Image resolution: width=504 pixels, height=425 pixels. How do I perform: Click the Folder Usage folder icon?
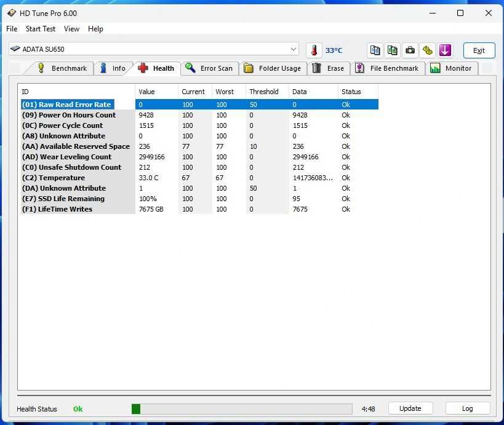point(249,68)
